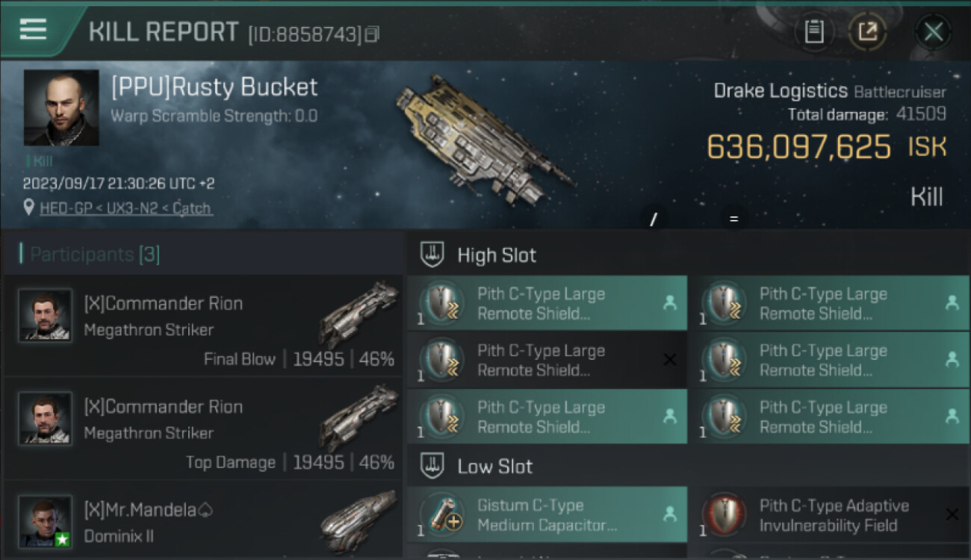Screen dimensions: 971x560
Task: Select the Low Slot section header
Action: tap(494, 467)
